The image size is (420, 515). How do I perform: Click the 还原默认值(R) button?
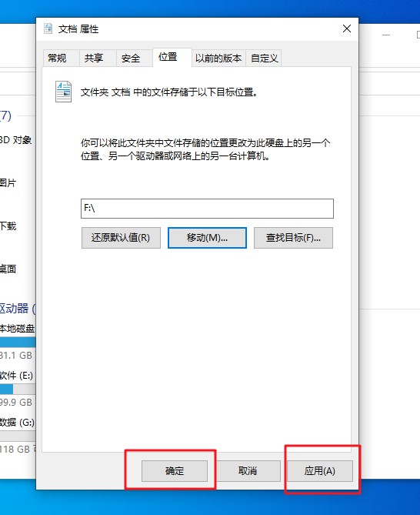pyautogui.click(x=121, y=237)
